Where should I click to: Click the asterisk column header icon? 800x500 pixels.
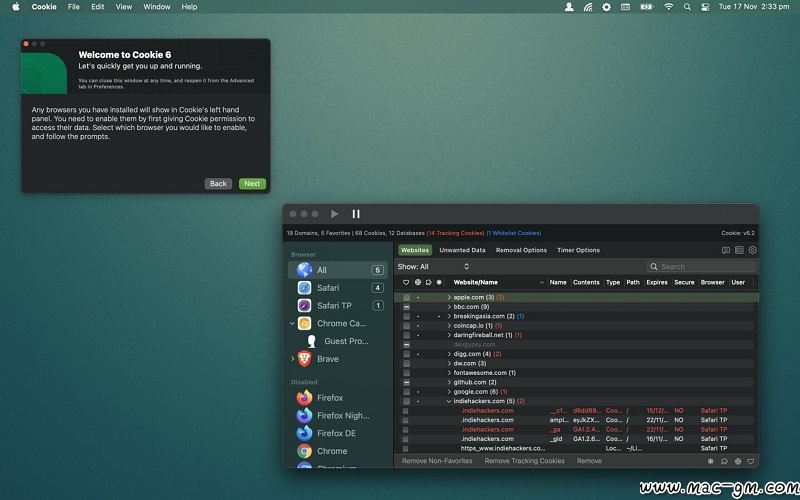439,282
